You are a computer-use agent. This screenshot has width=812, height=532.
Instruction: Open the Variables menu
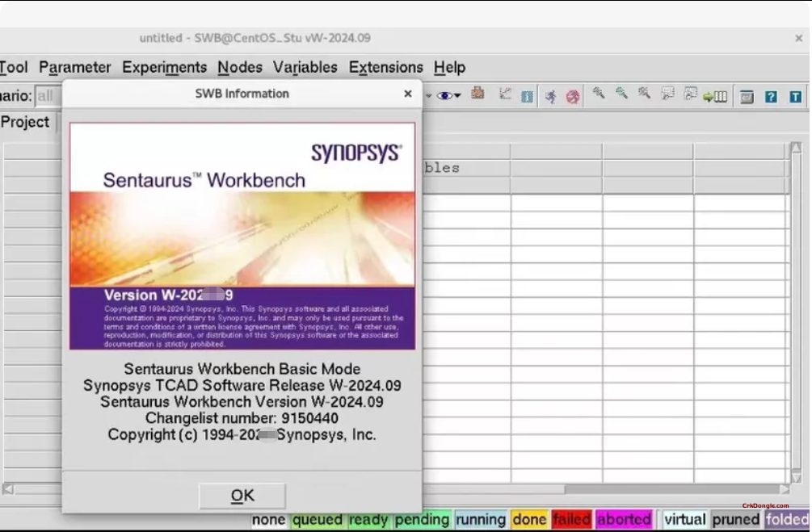click(x=305, y=67)
